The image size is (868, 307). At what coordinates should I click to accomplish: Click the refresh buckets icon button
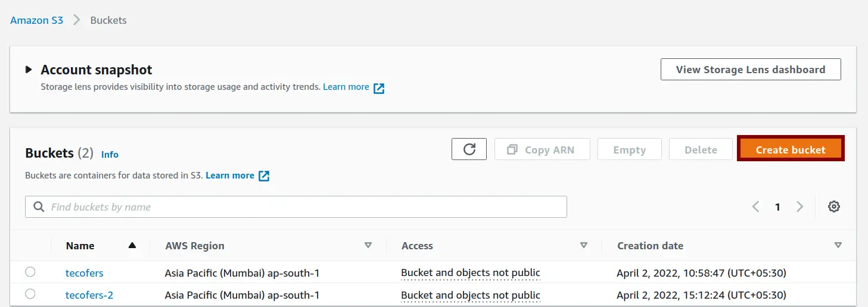click(x=469, y=149)
